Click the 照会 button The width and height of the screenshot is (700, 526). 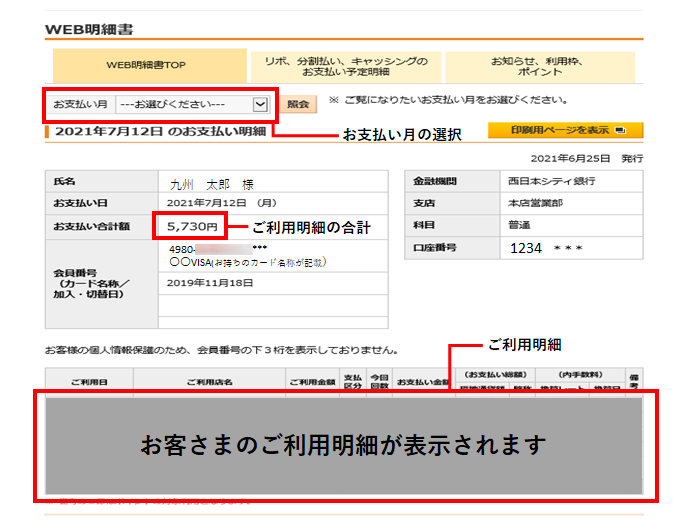298,104
